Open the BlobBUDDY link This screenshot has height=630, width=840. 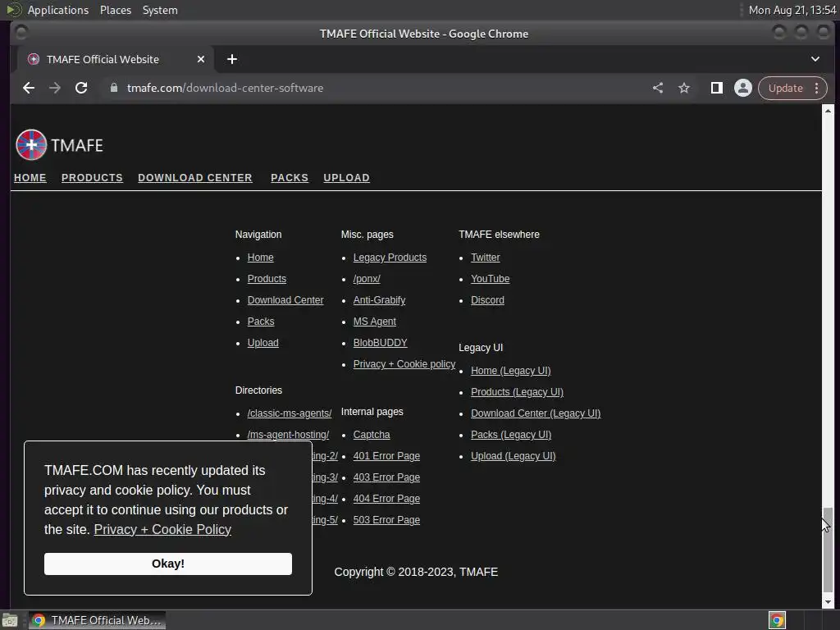pyautogui.click(x=381, y=343)
